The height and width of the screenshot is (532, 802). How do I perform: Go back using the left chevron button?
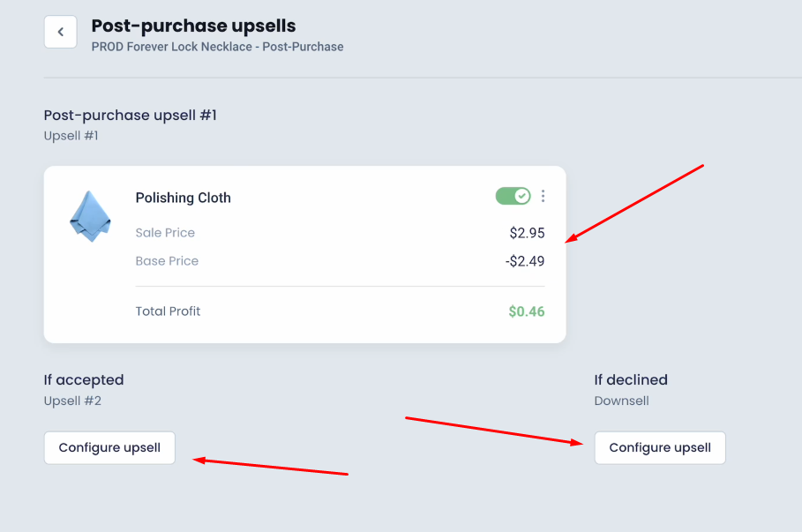coord(60,32)
